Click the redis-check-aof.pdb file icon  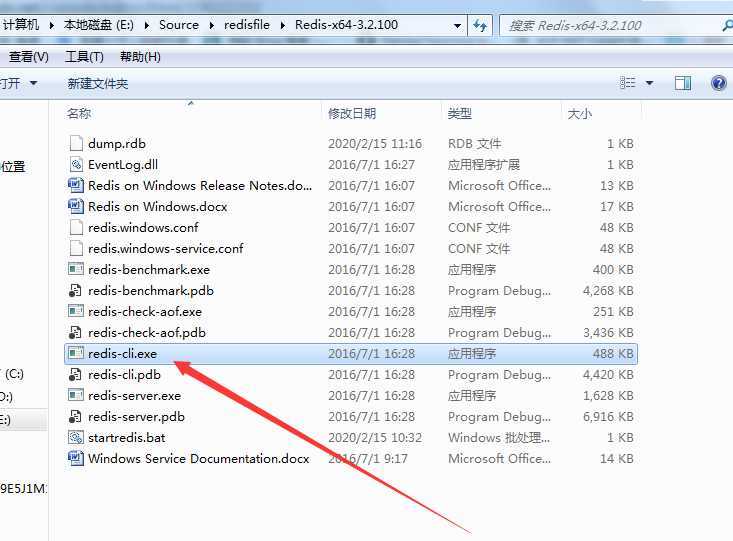click(75, 332)
